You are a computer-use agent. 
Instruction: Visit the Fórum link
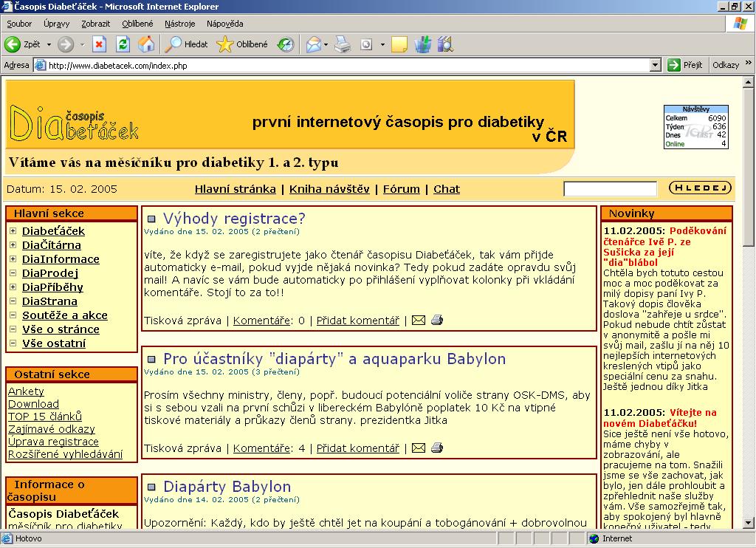(401, 189)
